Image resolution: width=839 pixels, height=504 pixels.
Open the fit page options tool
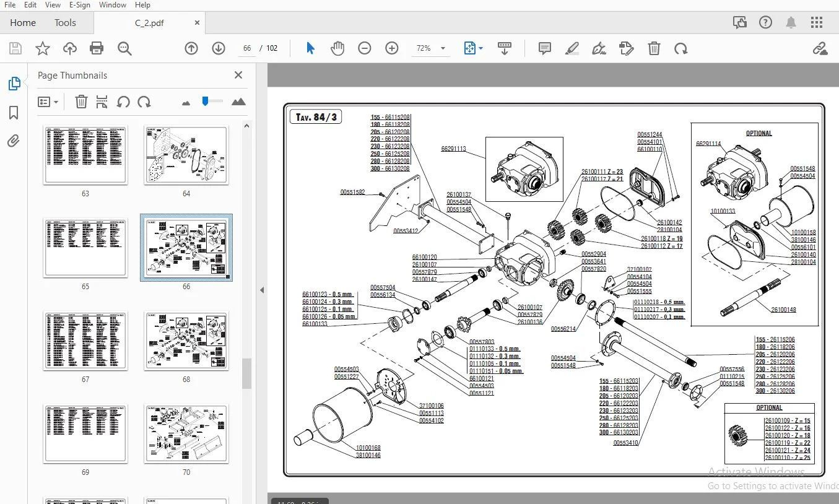473,48
